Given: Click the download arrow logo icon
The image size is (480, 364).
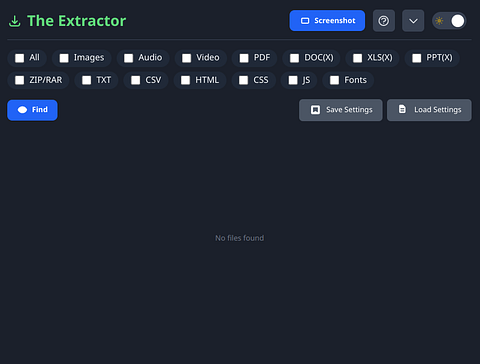Looking at the screenshot, I should pos(15,21).
